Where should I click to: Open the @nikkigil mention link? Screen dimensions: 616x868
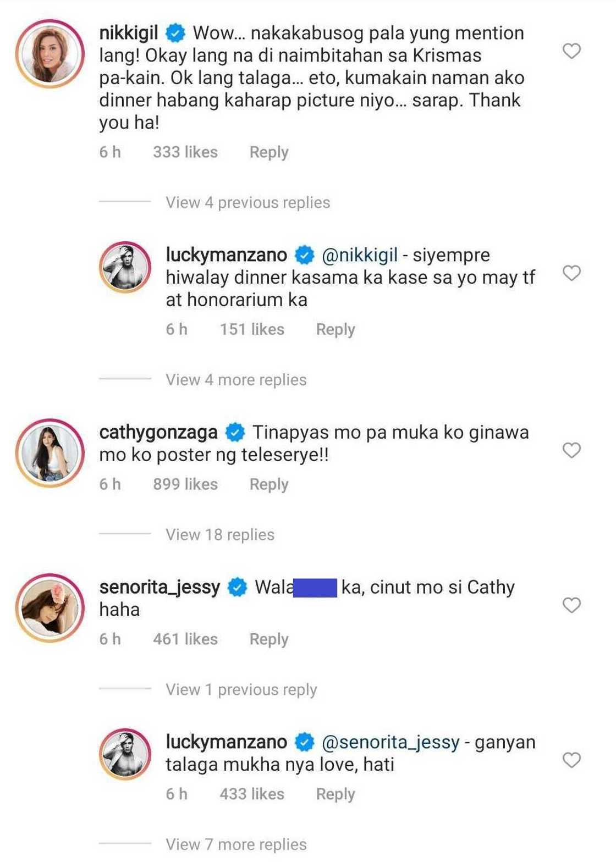pos(359,255)
